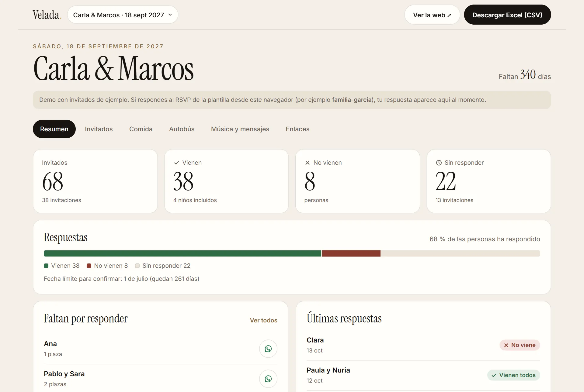The height and width of the screenshot is (392, 584).
Task: Open the wedding website via Ver la web
Action: [x=432, y=15]
